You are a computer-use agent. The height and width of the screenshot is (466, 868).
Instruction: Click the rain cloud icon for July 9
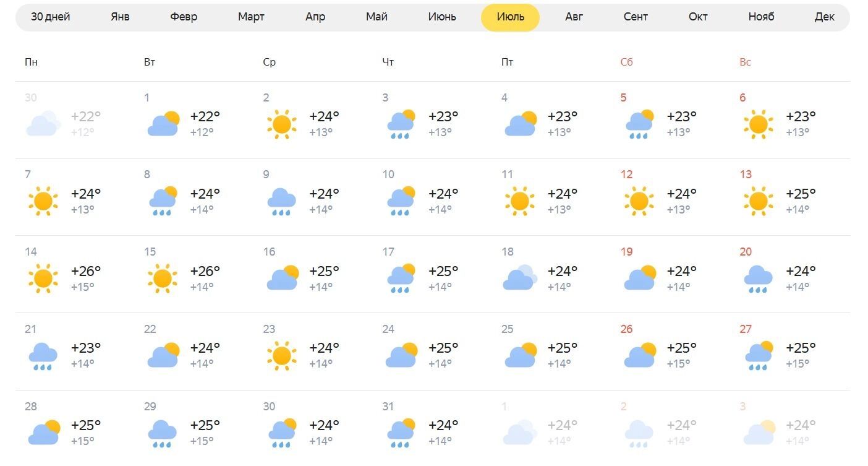282,202
